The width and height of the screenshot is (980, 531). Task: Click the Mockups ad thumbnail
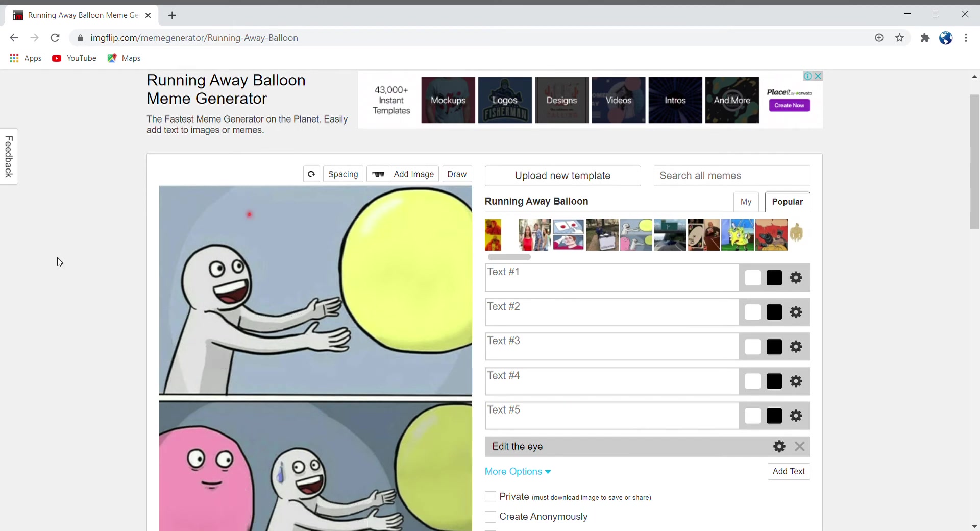(x=448, y=100)
